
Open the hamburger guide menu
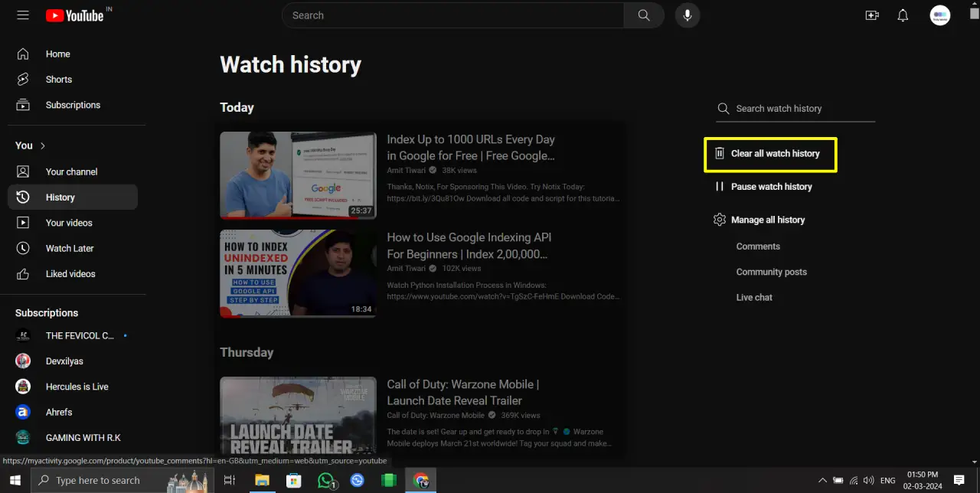22,15
